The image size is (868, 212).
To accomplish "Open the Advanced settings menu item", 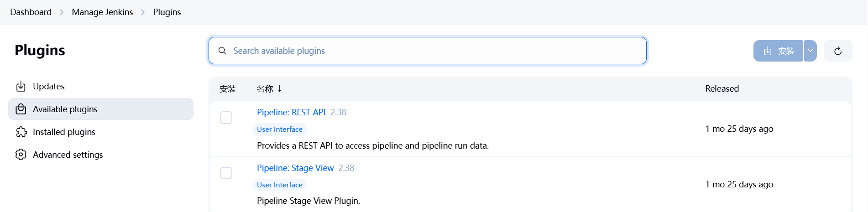I will coord(68,155).
